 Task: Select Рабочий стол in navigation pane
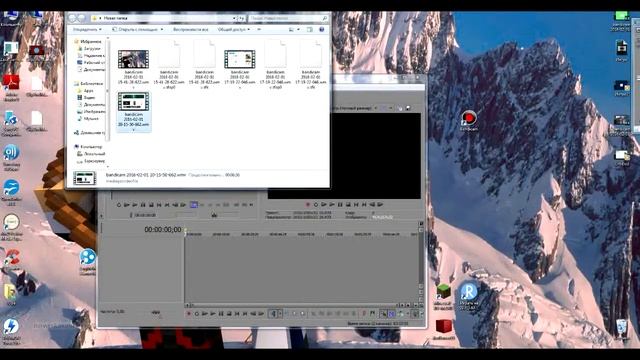[91, 62]
